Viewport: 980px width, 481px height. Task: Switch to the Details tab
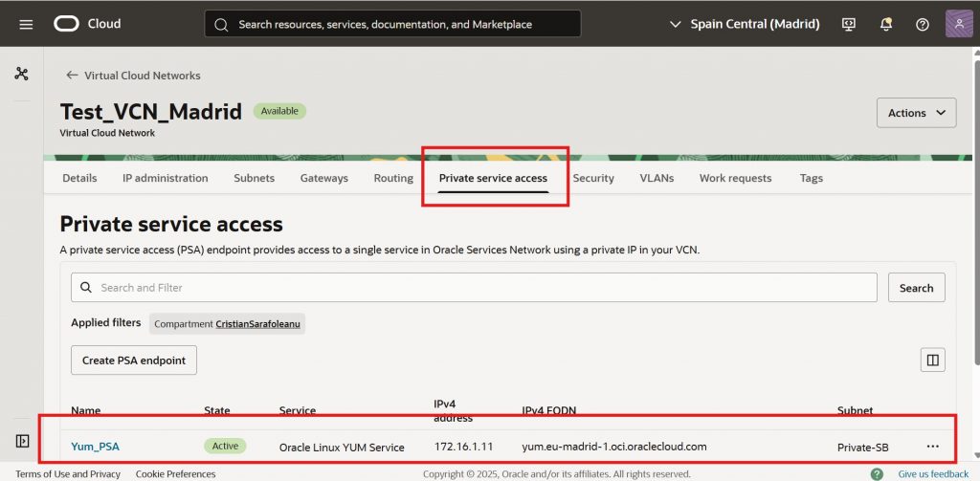click(x=79, y=178)
